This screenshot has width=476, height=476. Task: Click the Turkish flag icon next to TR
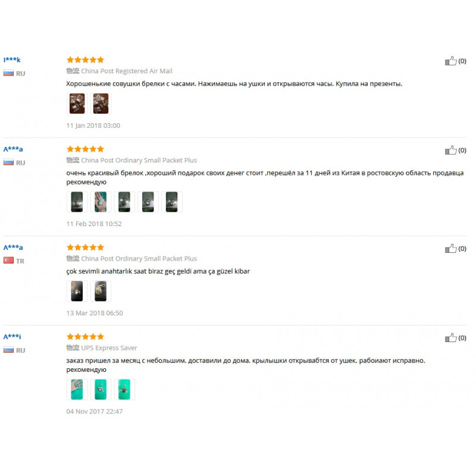coord(8,261)
